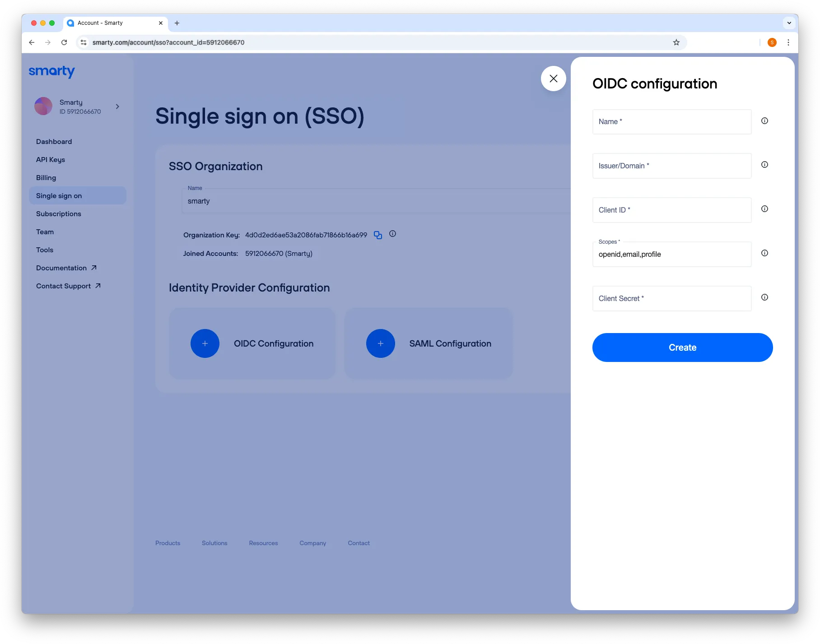
Task: Focus the Issuer/Domain input field
Action: [672, 166]
